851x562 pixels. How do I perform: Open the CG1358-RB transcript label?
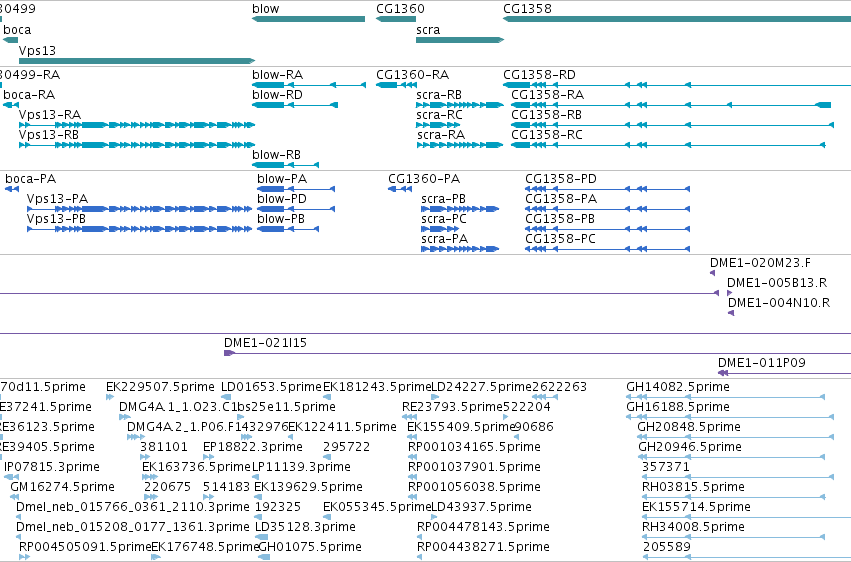click(x=547, y=115)
